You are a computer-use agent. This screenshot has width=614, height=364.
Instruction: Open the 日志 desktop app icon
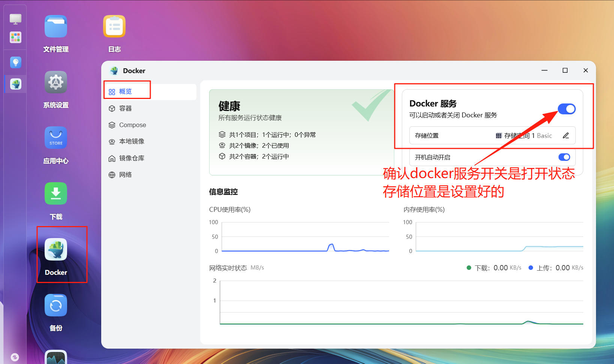(114, 27)
